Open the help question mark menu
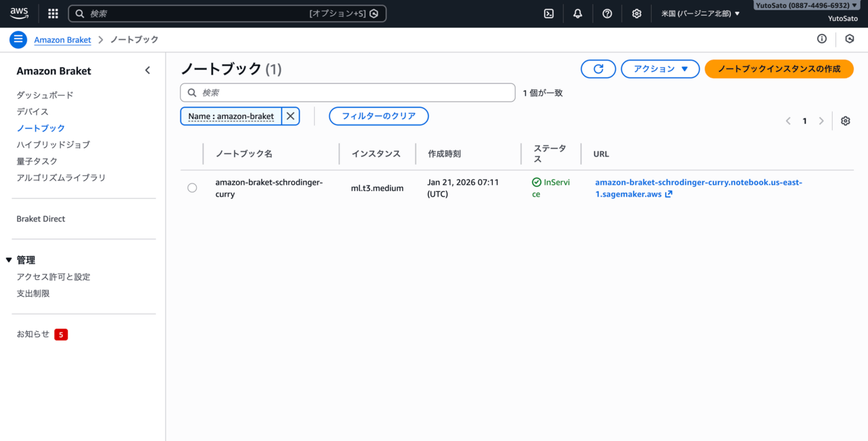The height and width of the screenshot is (441, 868). click(x=607, y=14)
